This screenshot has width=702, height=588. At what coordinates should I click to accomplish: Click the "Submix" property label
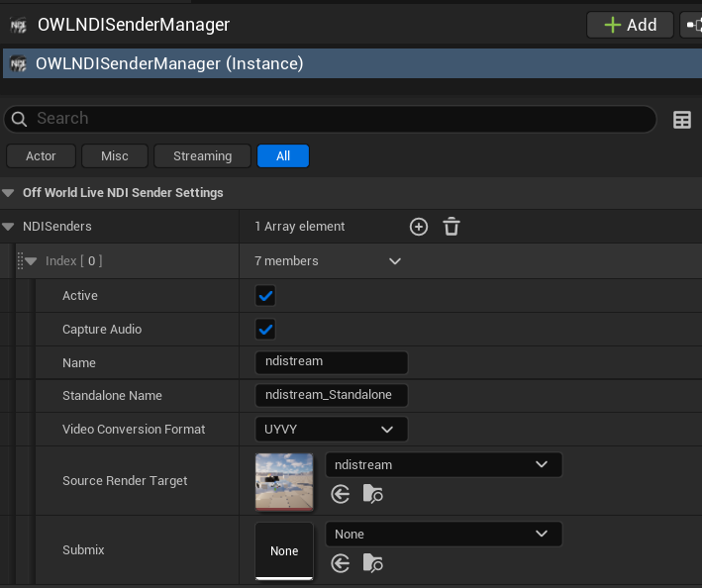(83, 550)
